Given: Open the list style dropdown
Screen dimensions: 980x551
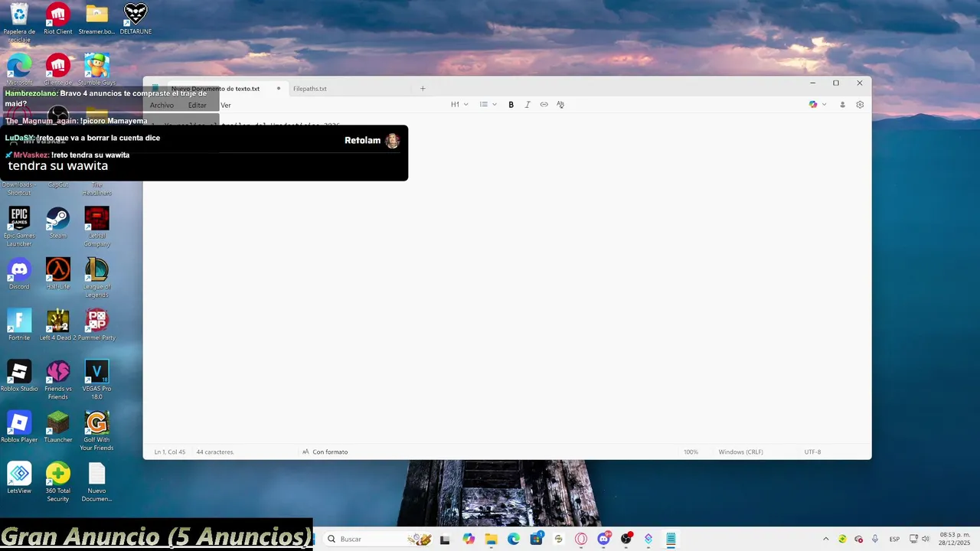Looking at the screenshot, I should [x=488, y=105].
